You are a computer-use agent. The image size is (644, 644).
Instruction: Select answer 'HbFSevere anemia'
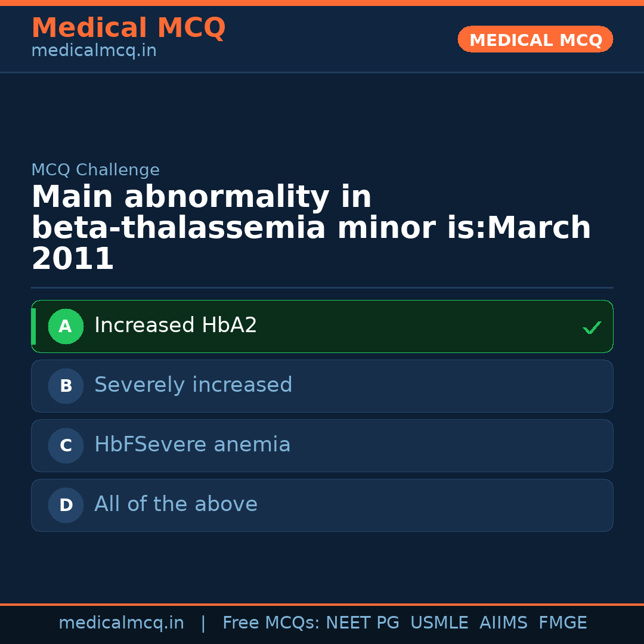coord(192,445)
